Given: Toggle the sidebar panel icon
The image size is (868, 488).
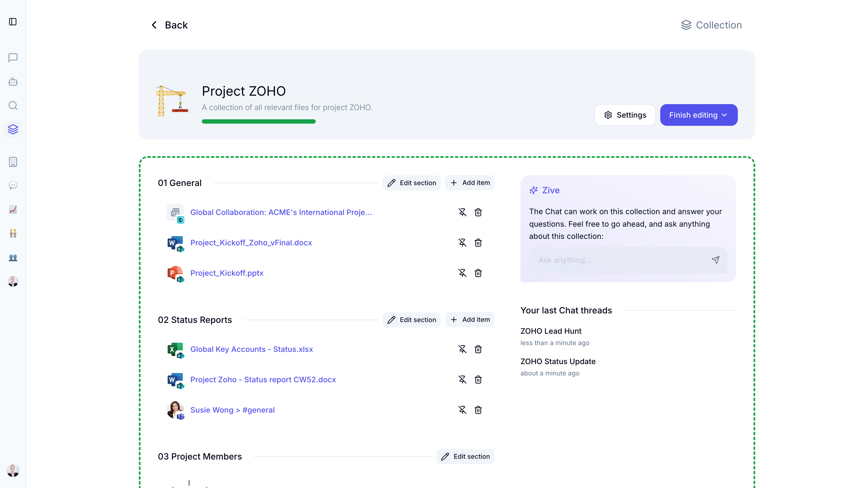Looking at the screenshot, I should (x=13, y=22).
